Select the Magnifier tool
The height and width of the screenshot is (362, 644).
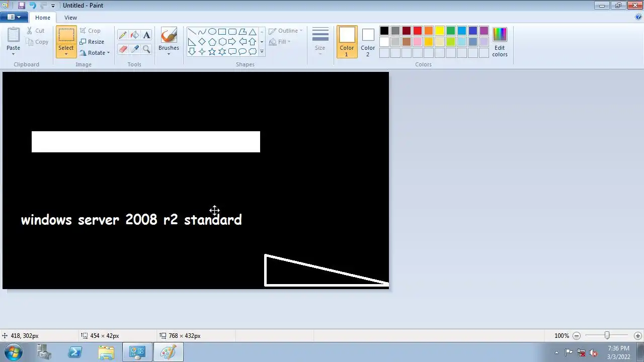click(x=146, y=49)
